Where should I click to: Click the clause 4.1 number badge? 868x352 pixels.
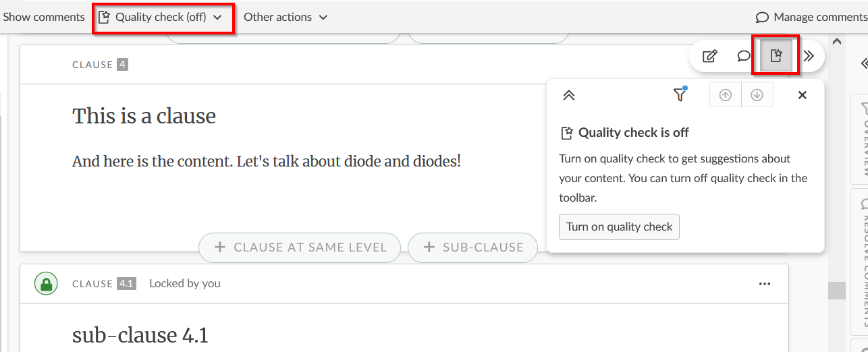pyautogui.click(x=126, y=284)
